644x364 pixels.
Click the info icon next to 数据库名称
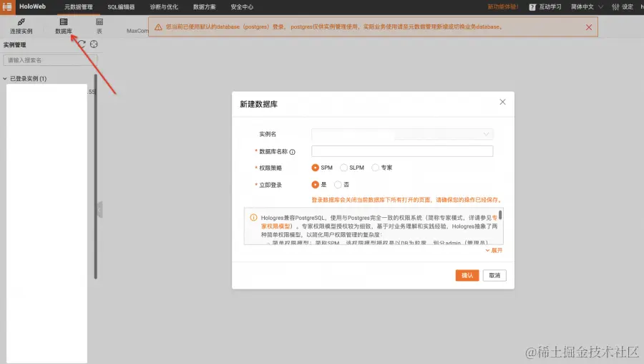pos(292,152)
